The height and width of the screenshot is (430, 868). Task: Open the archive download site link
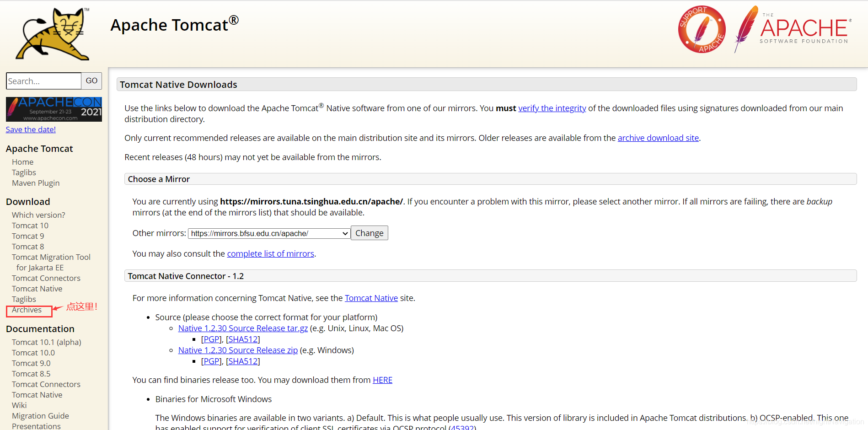pyautogui.click(x=658, y=138)
